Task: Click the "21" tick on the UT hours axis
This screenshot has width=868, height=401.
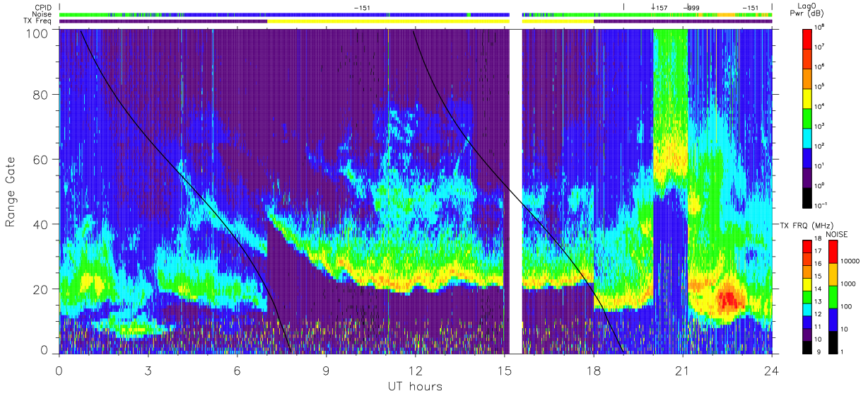Action: point(683,370)
